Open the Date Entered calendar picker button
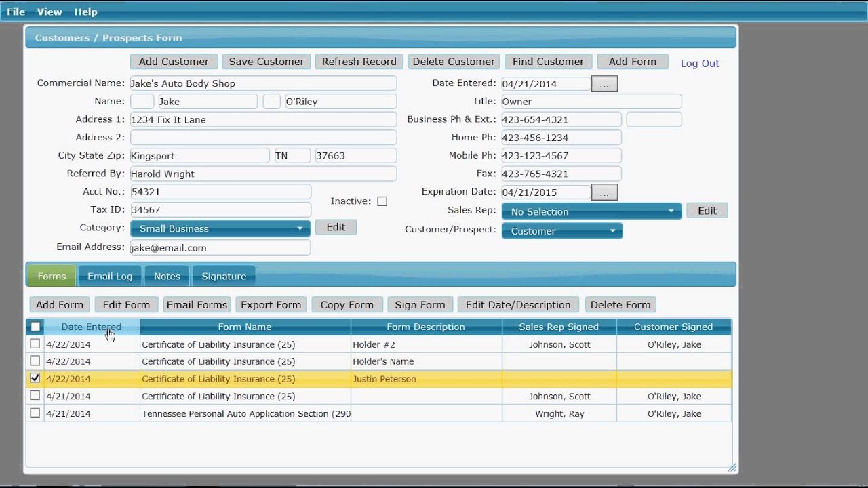Screen dimensions: 868x488 tap(604, 84)
